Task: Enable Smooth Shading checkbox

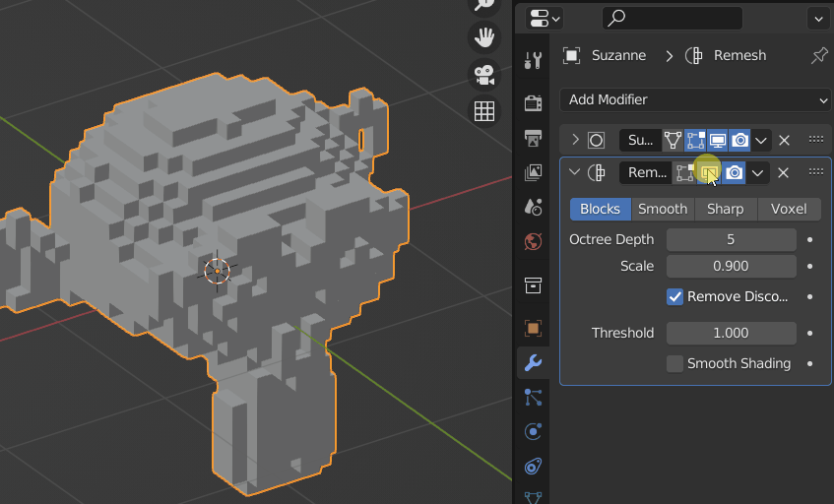Action: tap(674, 363)
